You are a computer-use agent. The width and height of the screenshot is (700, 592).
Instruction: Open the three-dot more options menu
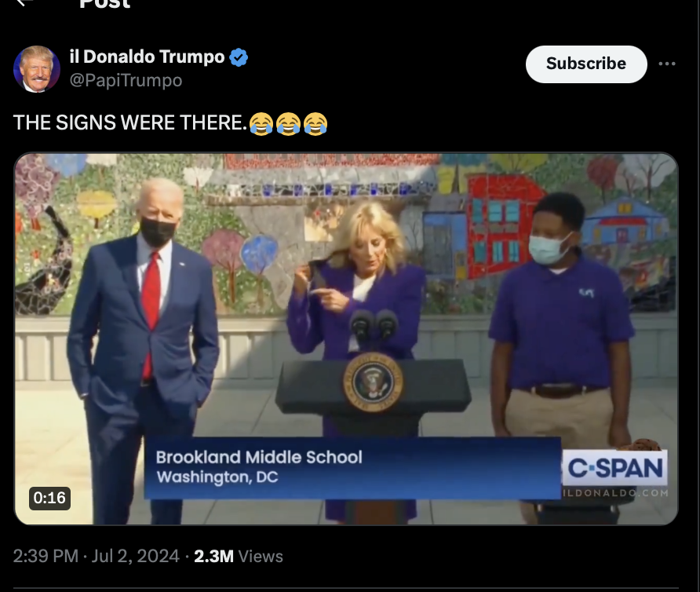667,64
